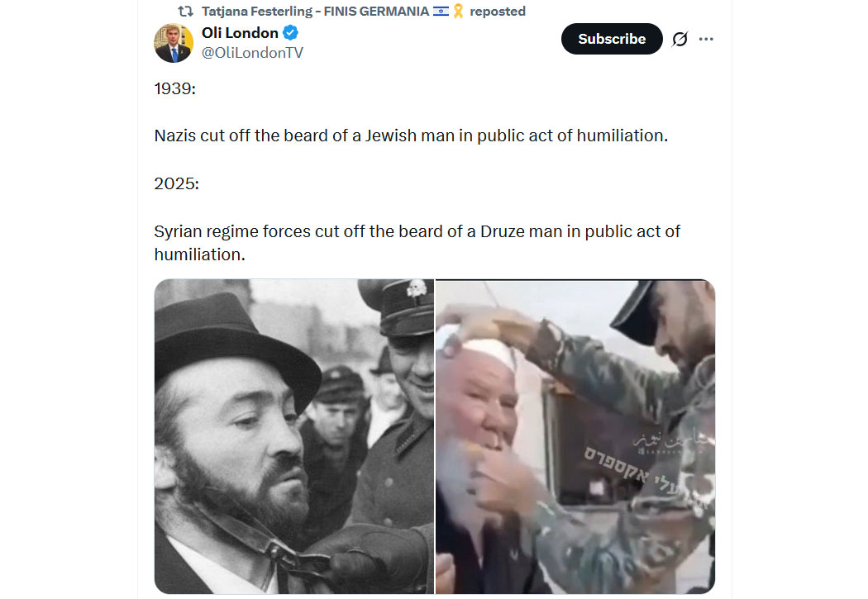
Task: Click the "2025:" line of the post
Action: pos(177,183)
